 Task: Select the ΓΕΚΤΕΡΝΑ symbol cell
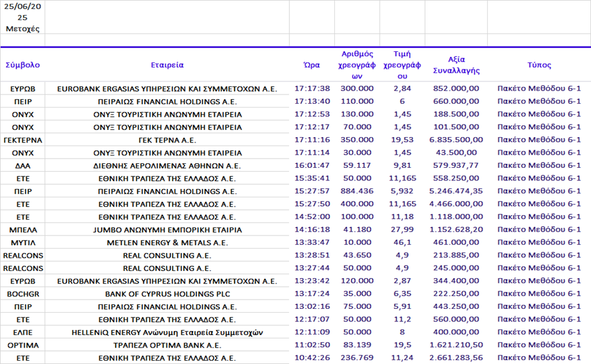(x=22, y=140)
